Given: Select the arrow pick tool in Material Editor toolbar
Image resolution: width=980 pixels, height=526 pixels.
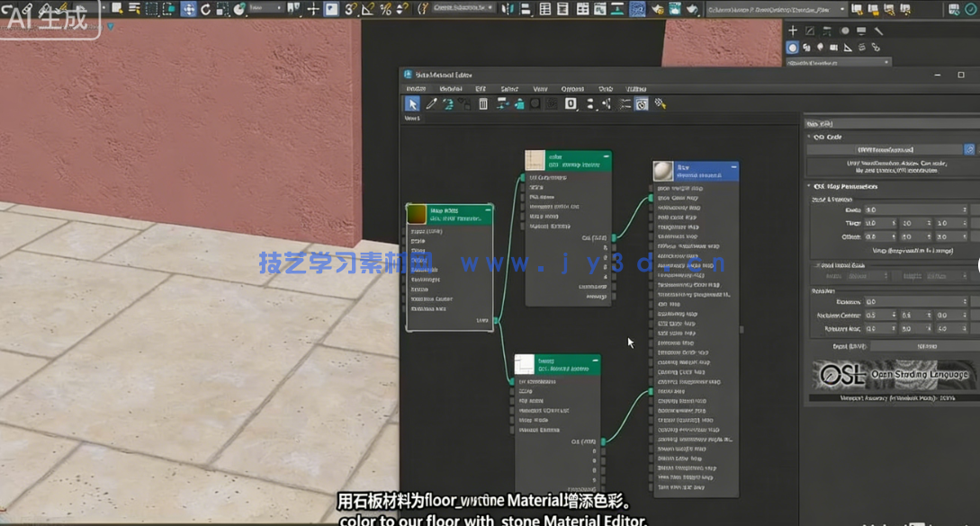Looking at the screenshot, I should click(414, 103).
